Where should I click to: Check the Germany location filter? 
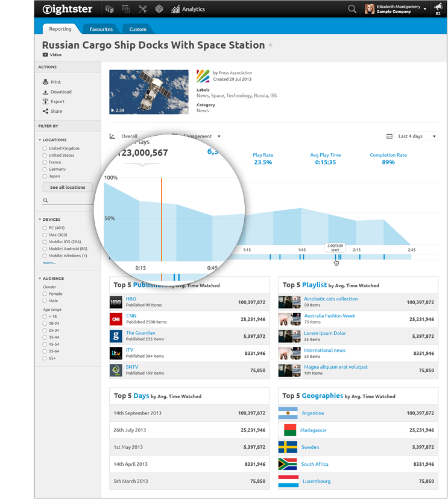(x=45, y=170)
